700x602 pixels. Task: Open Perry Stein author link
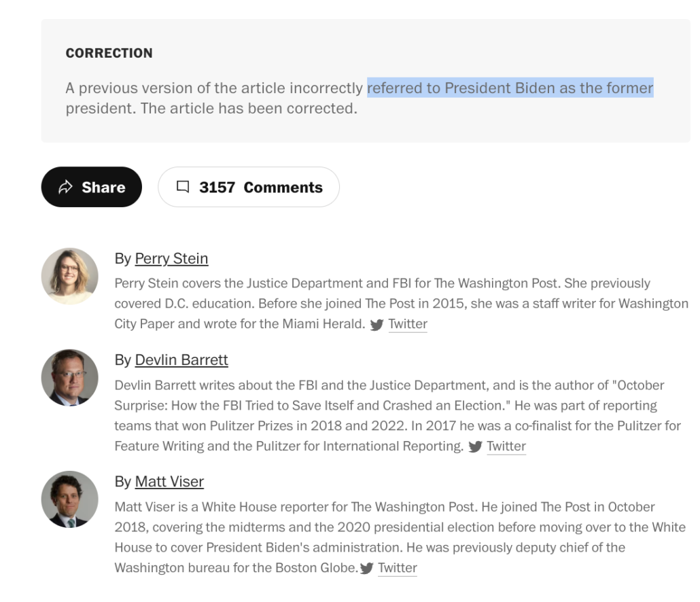tap(171, 259)
